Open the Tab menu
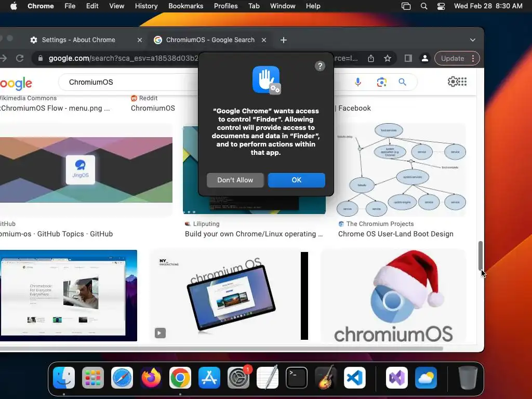 [x=254, y=6]
